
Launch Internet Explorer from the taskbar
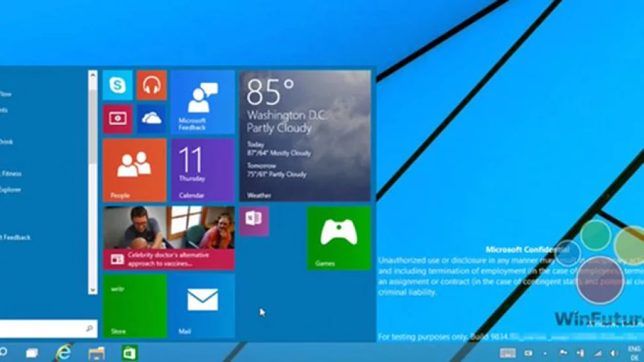tap(63, 353)
